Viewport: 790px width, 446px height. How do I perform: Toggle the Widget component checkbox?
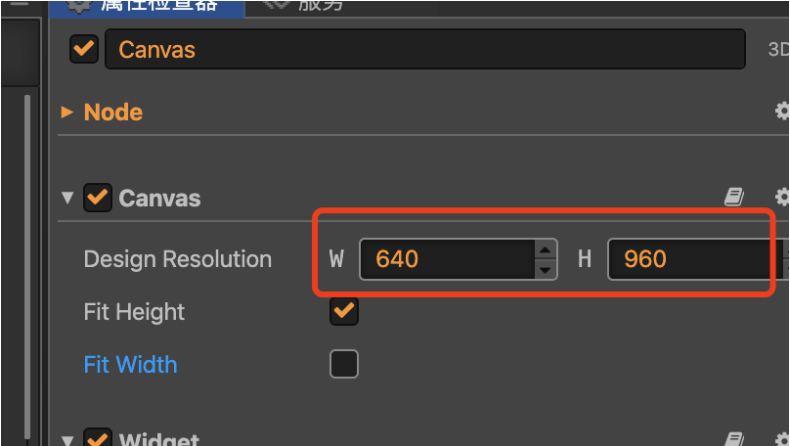click(x=97, y=437)
